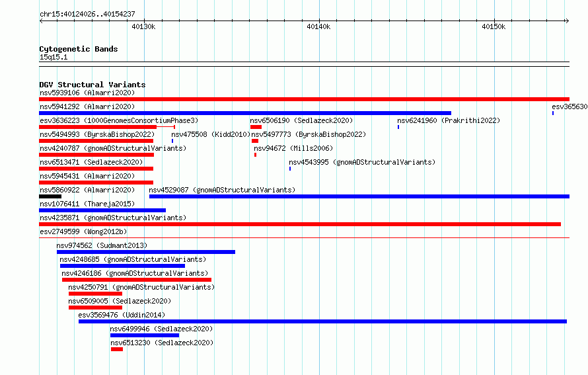Open the nsv6241960 (Prakrithi2022) label

click(449, 120)
